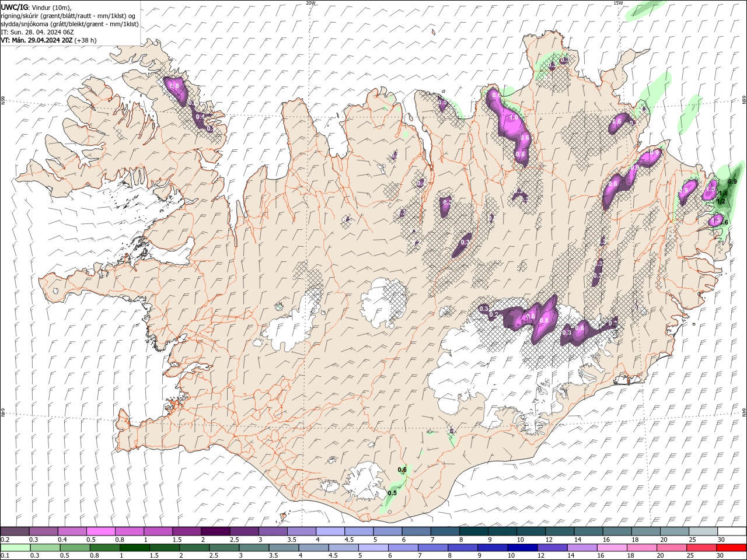Choose the bright pink upper swatch labeled 0.5
The height and width of the screenshot is (560, 747).
(x=100, y=531)
